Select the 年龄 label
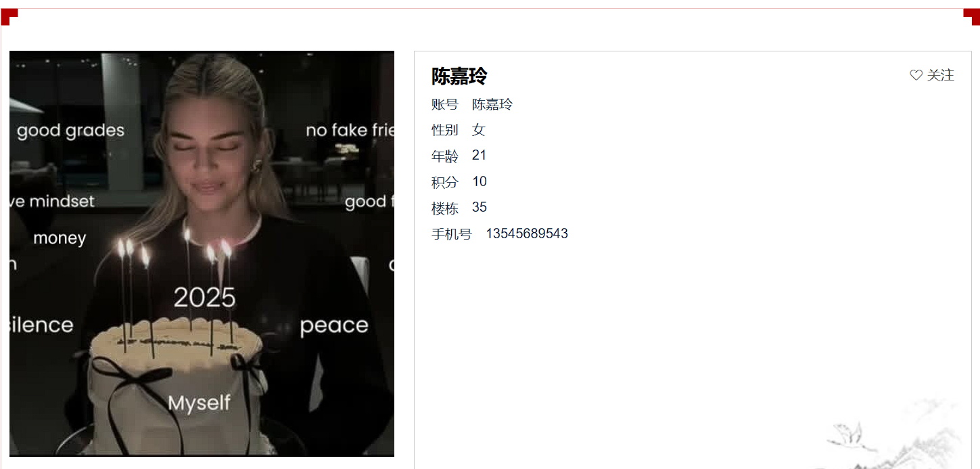This screenshot has height=469, width=980. [445, 156]
